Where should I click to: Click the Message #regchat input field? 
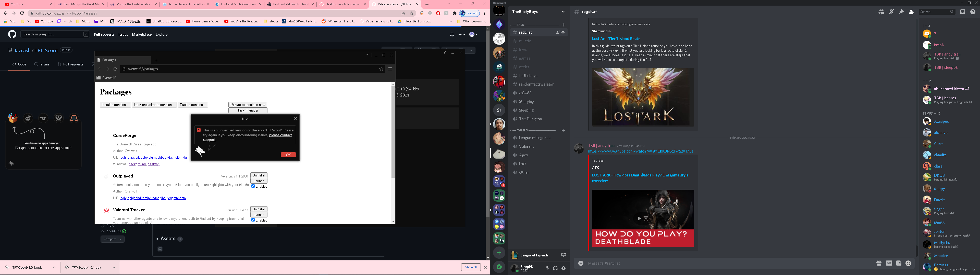coord(723,263)
